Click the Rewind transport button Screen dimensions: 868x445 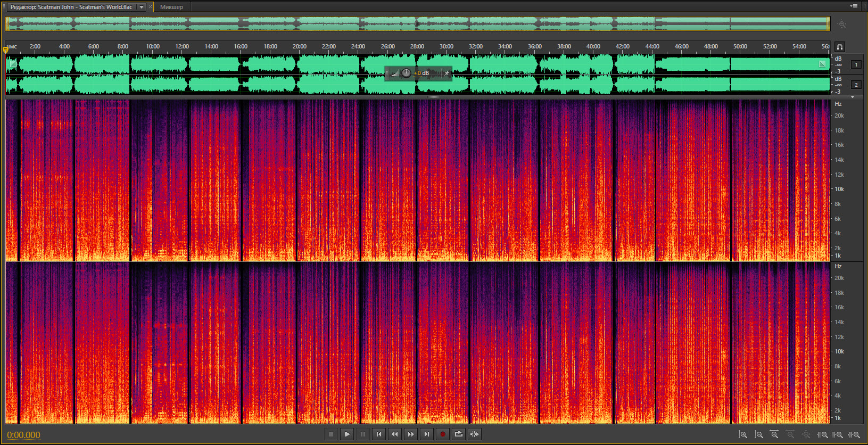(395, 434)
